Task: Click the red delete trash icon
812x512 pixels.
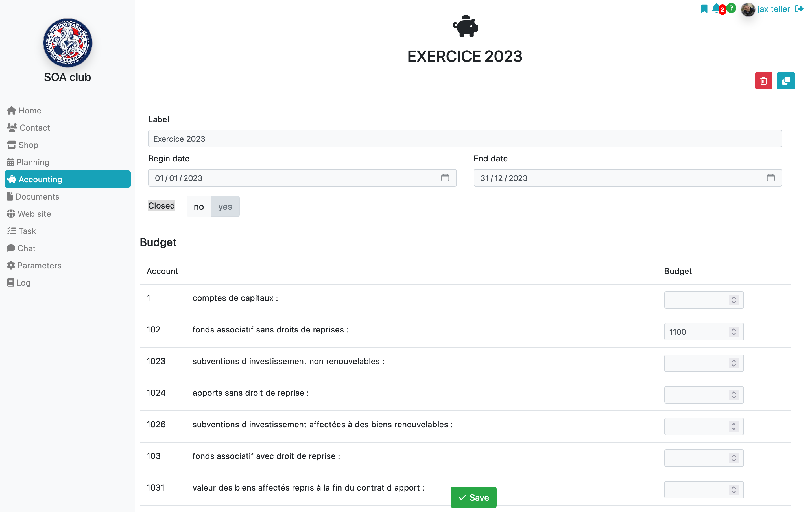Action: coord(763,81)
